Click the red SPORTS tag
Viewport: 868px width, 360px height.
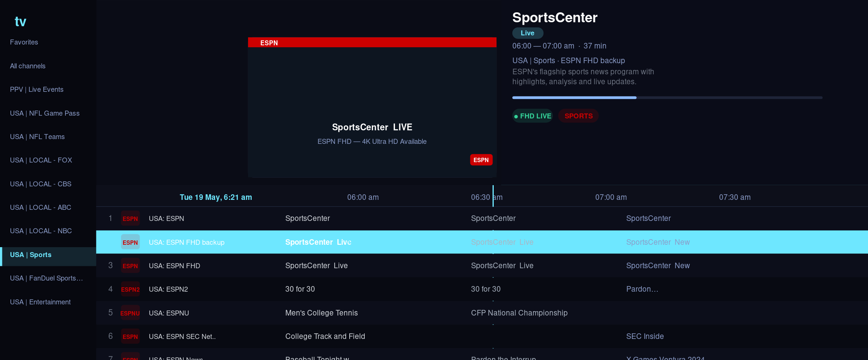click(578, 116)
